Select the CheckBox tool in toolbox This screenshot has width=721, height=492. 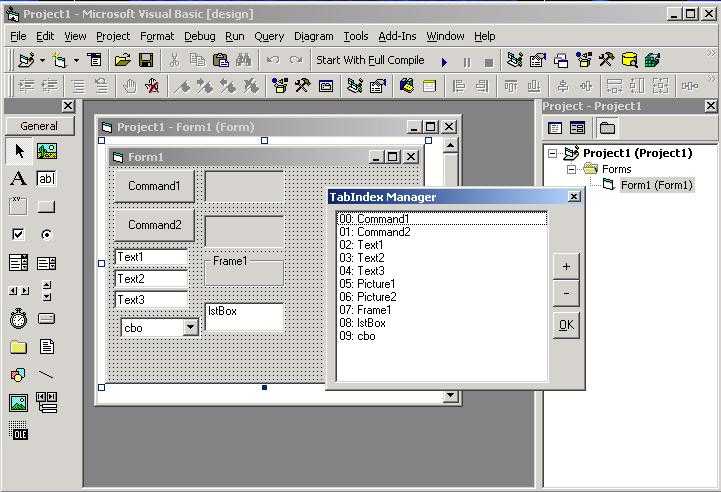(18, 235)
